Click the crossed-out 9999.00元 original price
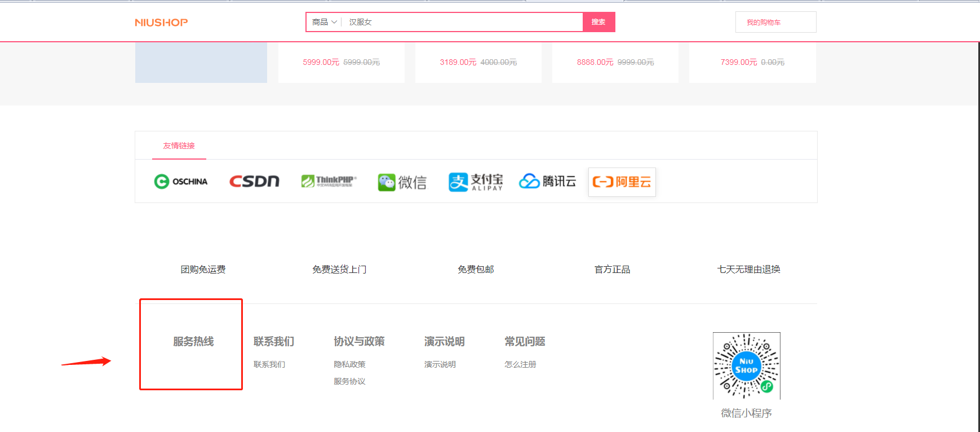The image size is (980, 432). (x=636, y=62)
